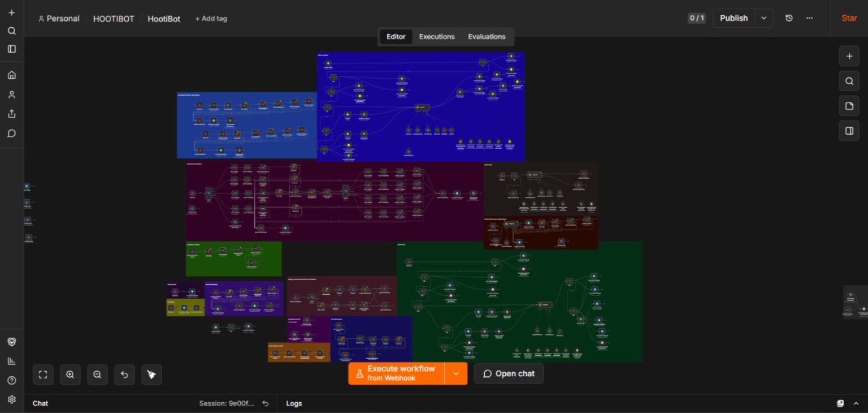The width and height of the screenshot is (868, 413).
Task: Add a node with the canvas plus button
Action: point(849,56)
